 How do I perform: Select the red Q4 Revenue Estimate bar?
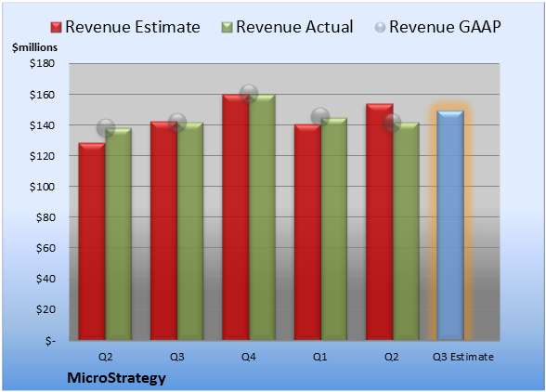(236, 217)
